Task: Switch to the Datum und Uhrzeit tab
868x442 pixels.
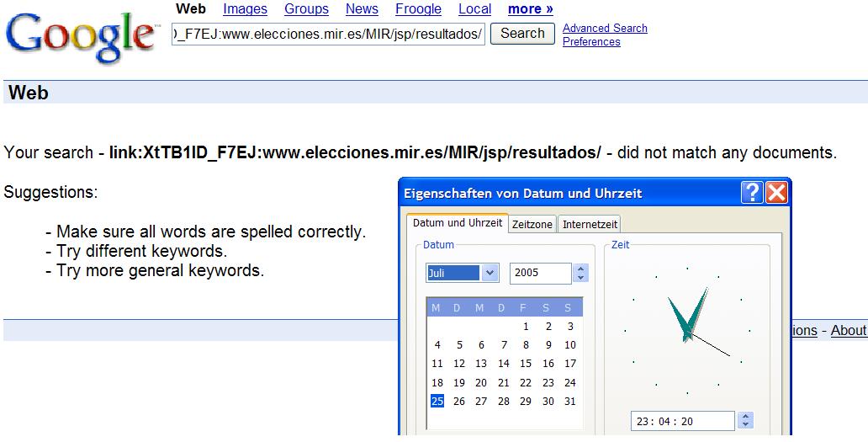Action: click(x=458, y=222)
